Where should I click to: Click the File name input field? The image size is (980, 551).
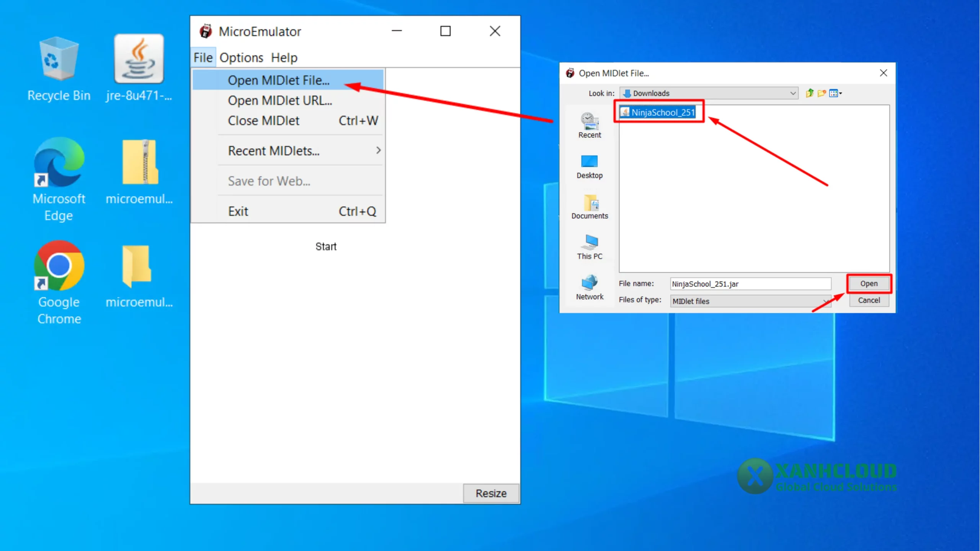point(750,284)
